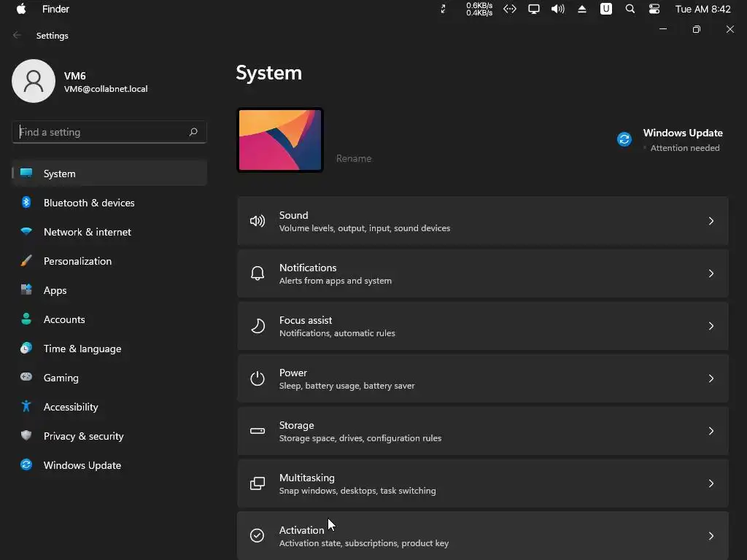Open Time & language settings
Screen dimensions: 747x560
tap(109, 349)
